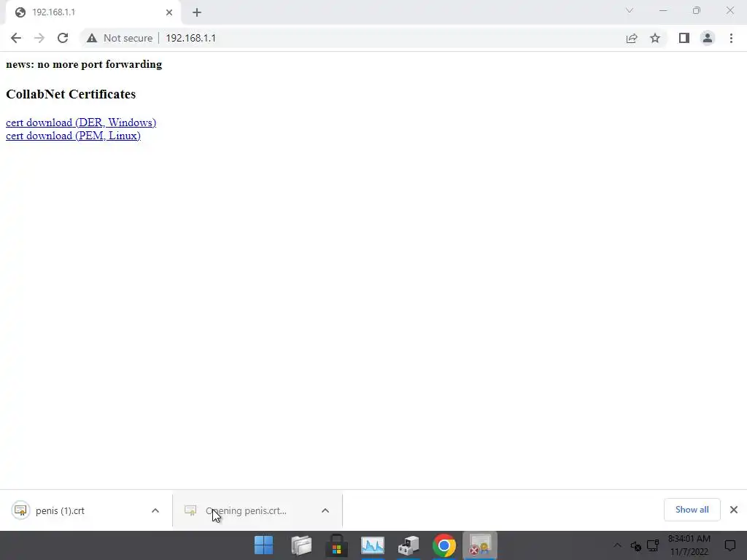Expand options for penis (1).crt download
Viewport: 747px width, 560px height.
pos(155,510)
